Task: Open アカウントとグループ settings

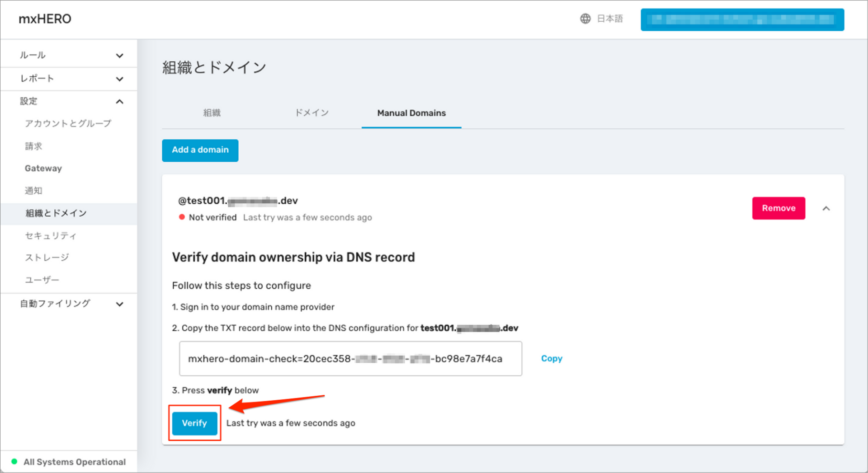Action: pos(68,123)
